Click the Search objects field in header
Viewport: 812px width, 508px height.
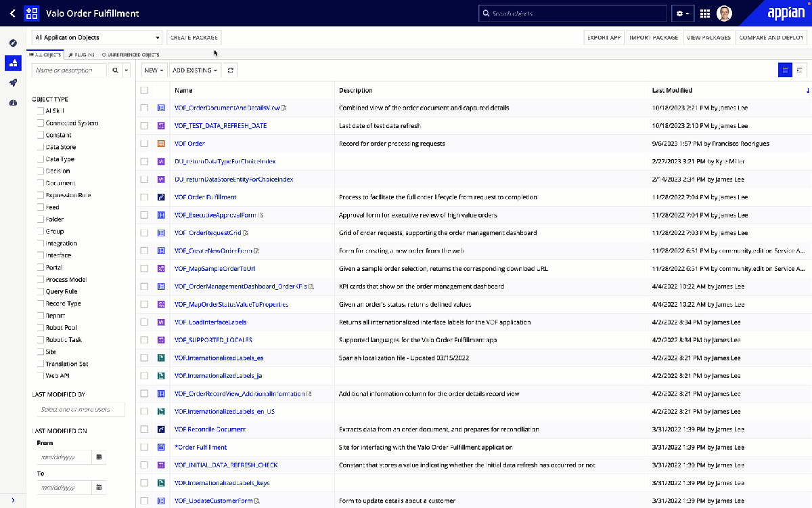click(x=572, y=14)
